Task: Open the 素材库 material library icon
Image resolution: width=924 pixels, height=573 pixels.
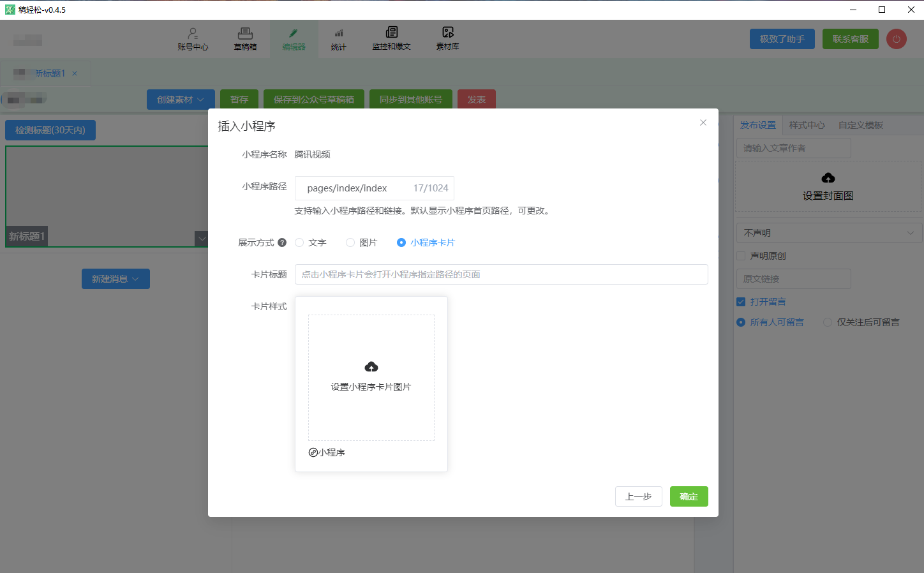Action: 448,33
